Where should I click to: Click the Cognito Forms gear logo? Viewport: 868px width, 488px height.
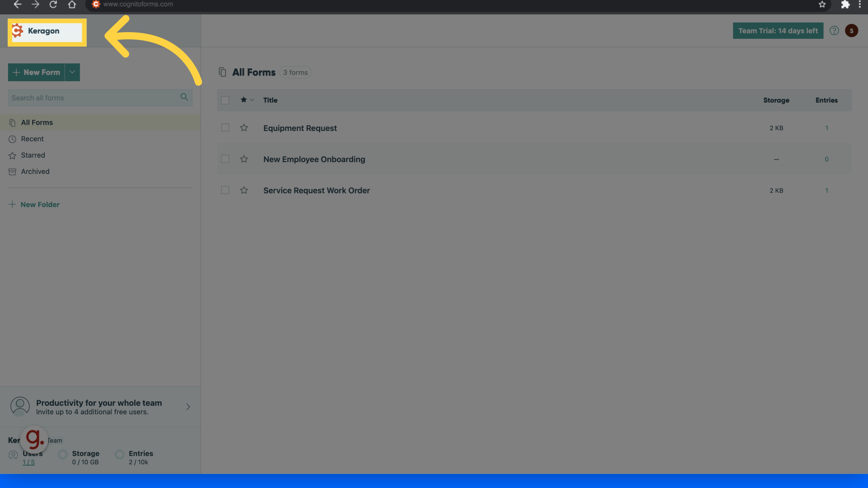coord(17,31)
